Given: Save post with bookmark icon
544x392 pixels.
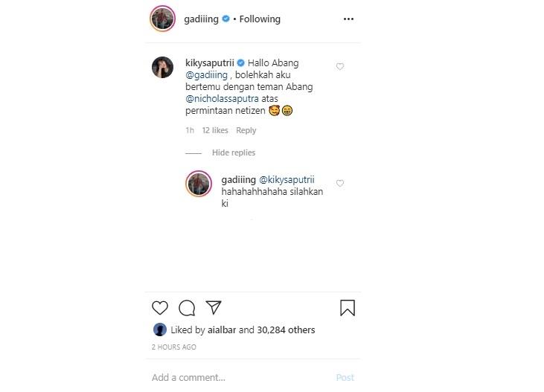Looking at the screenshot, I should [x=347, y=308].
